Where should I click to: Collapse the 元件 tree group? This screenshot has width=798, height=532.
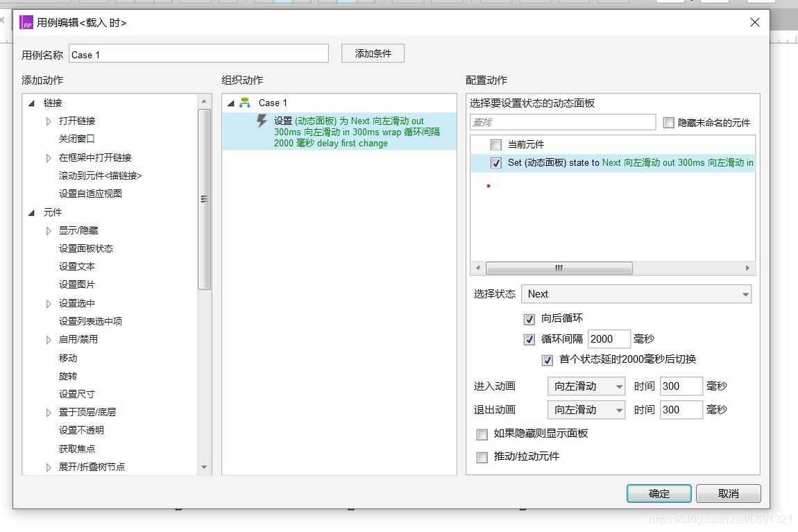tap(31, 213)
